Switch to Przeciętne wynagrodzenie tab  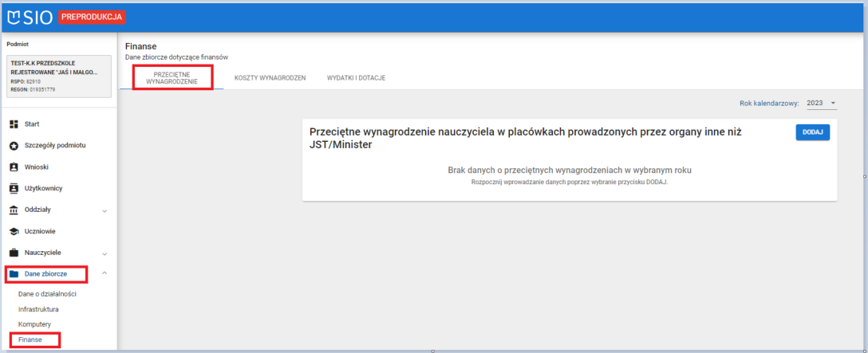[172, 78]
